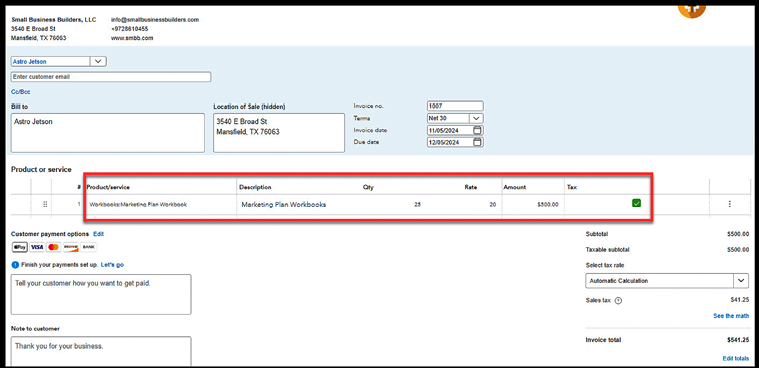759x368 pixels.
Task: Open the Automatic Calculation tax rate dropdown
Action: click(741, 281)
